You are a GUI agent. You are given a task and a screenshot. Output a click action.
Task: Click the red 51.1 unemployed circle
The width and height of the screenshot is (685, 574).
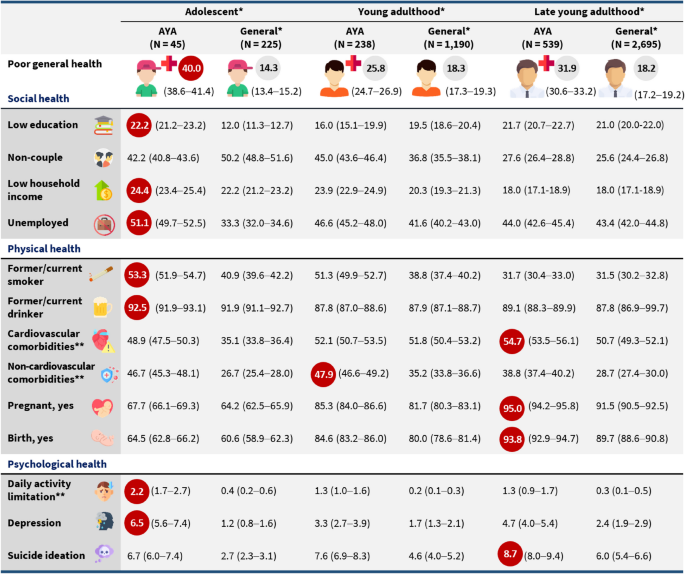pyautogui.click(x=139, y=223)
